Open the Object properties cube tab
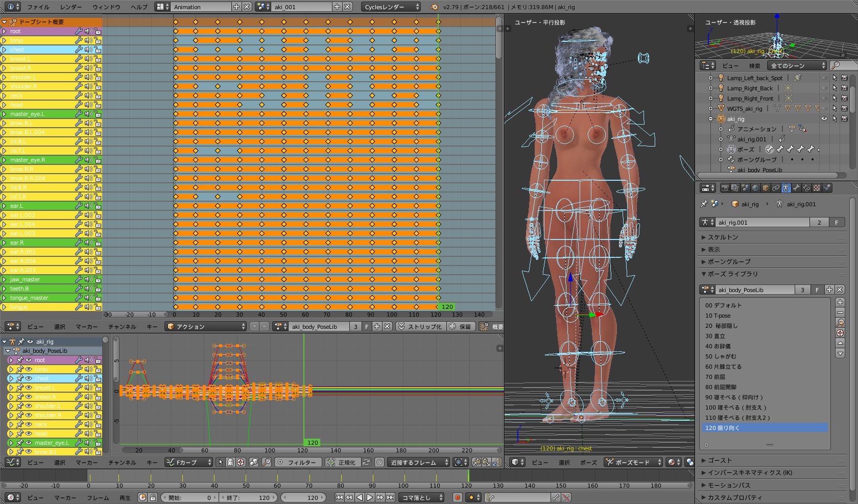The image size is (858, 504). tap(766, 188)
